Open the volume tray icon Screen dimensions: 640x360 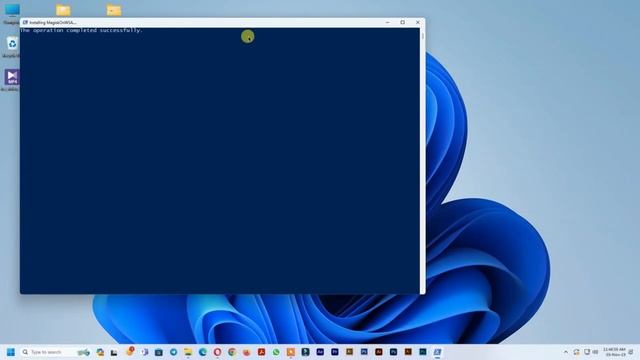(596, 352)
